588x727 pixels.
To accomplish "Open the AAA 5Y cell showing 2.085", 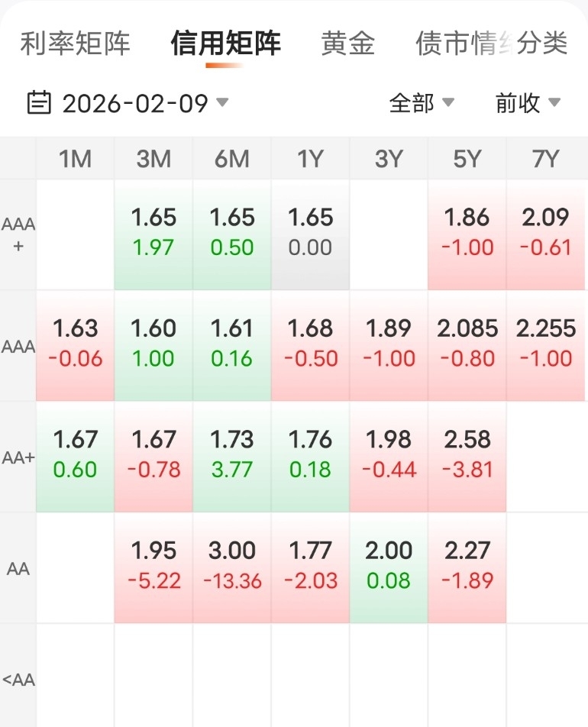I will [467, 344].
